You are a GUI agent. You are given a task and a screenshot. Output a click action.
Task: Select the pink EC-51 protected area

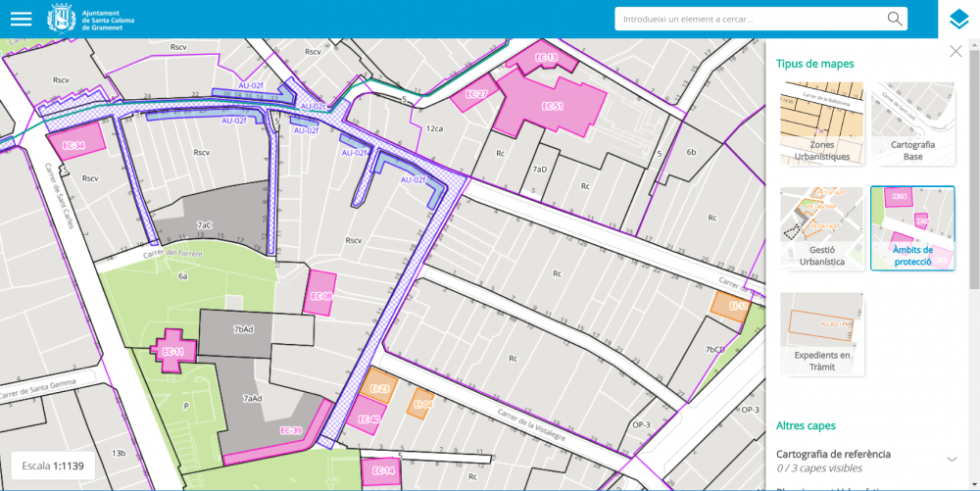click(549, 106)
